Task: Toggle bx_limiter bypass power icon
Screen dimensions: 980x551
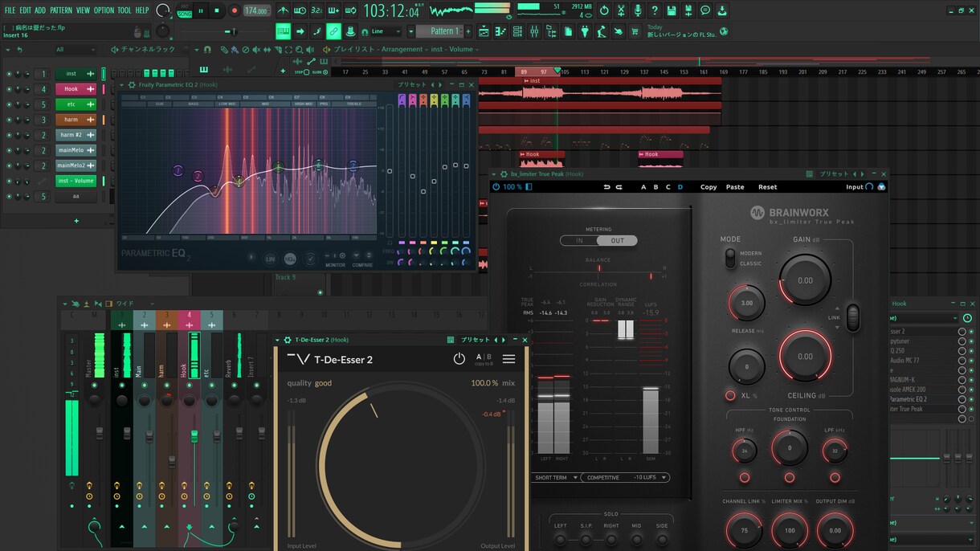Action: (496, 187)
